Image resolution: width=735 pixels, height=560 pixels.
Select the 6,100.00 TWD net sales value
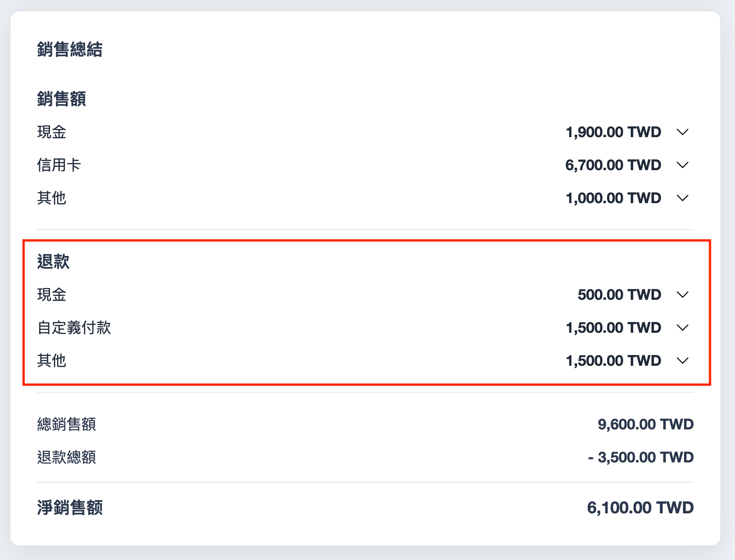tap(640, 508)
